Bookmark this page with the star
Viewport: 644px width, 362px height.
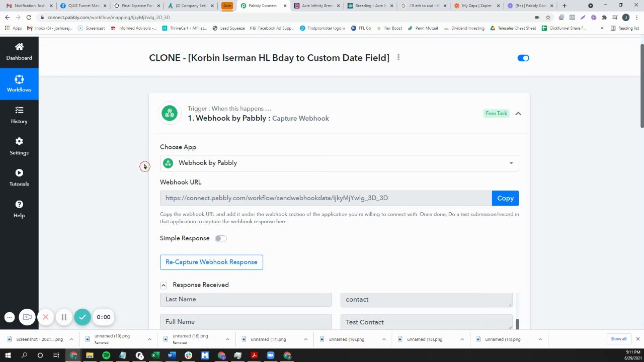coord(548,17)
